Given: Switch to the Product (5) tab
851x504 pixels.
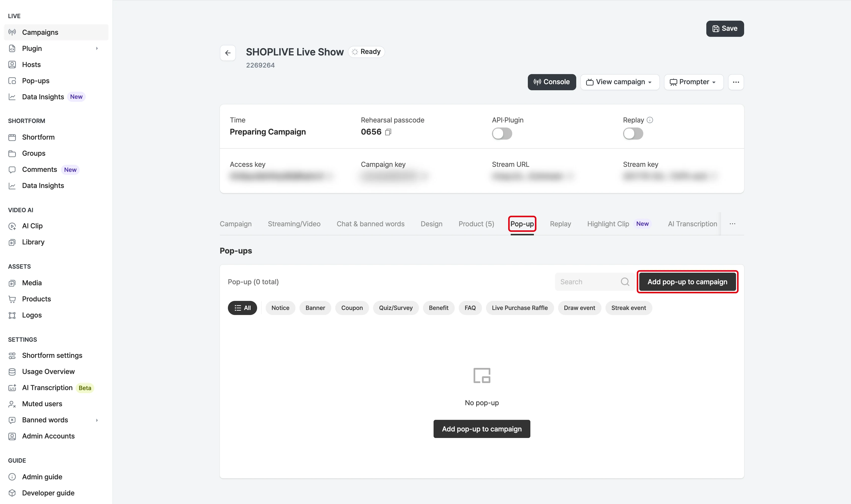Looking at the screenshot, I should [476, 224].
